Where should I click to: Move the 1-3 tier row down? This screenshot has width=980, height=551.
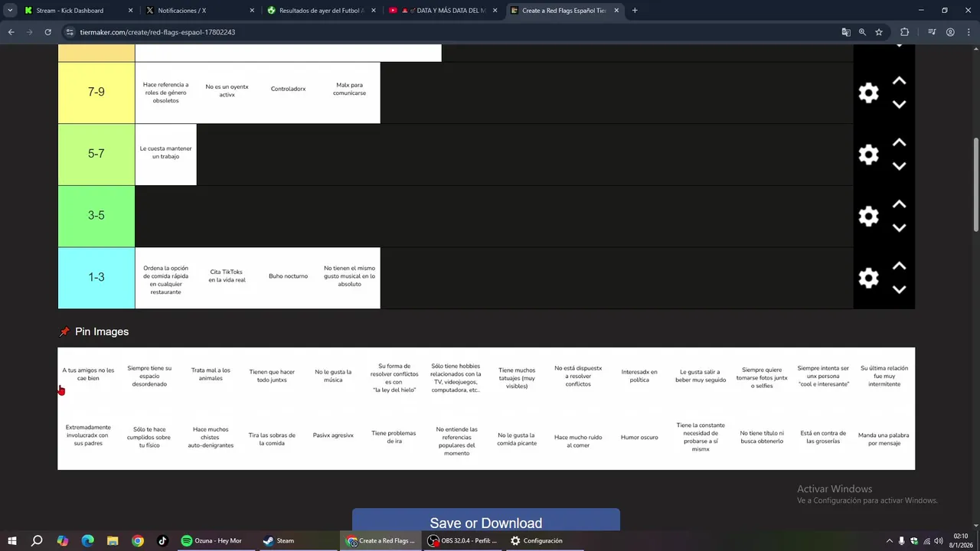(x=900, y=289)
